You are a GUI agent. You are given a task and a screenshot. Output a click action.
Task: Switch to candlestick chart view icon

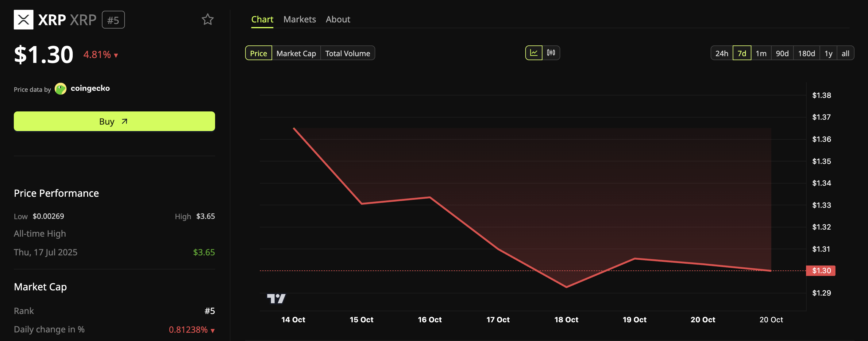(551, 53)
